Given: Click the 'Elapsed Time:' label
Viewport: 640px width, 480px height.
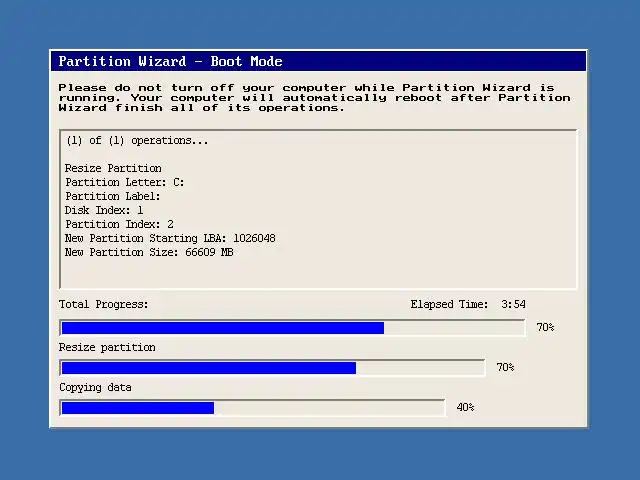Looking at the screenshot, I should [x=449, y=304].
